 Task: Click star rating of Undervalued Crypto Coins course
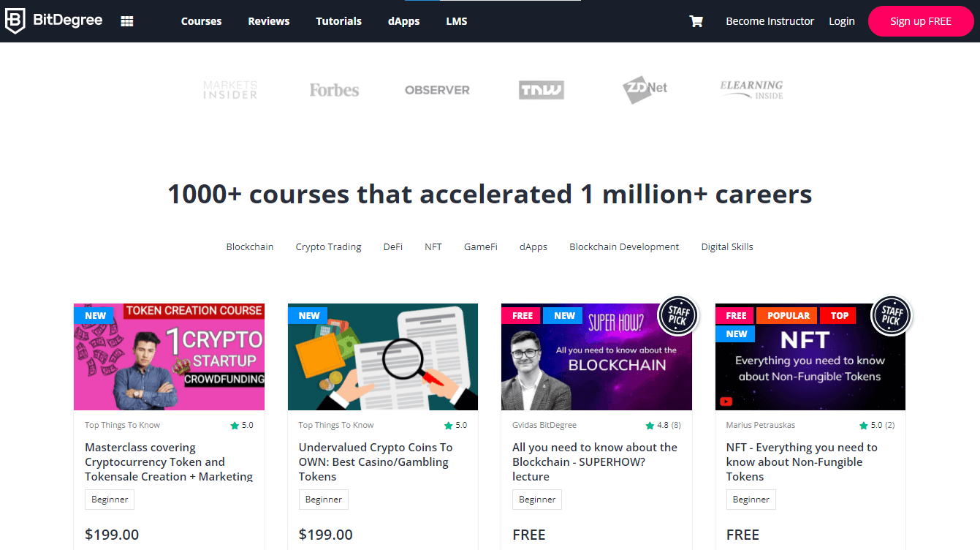pyautogui.click(x=455, y=425)
